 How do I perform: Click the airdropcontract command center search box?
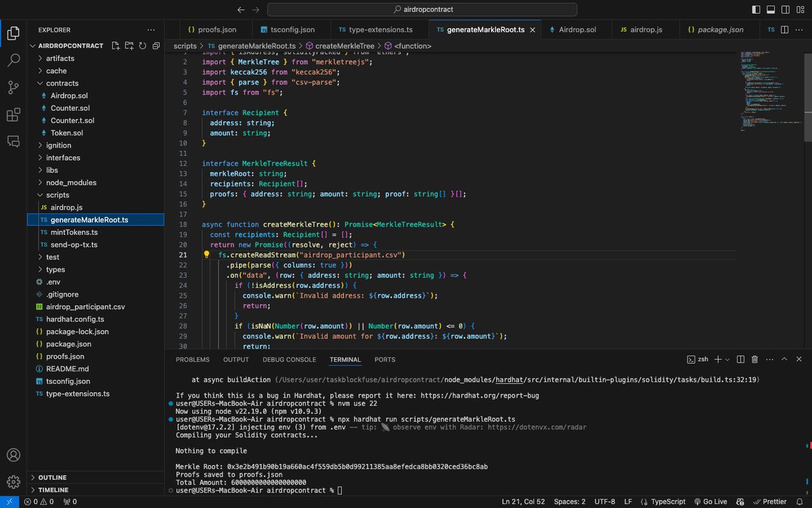coord(422,9)
